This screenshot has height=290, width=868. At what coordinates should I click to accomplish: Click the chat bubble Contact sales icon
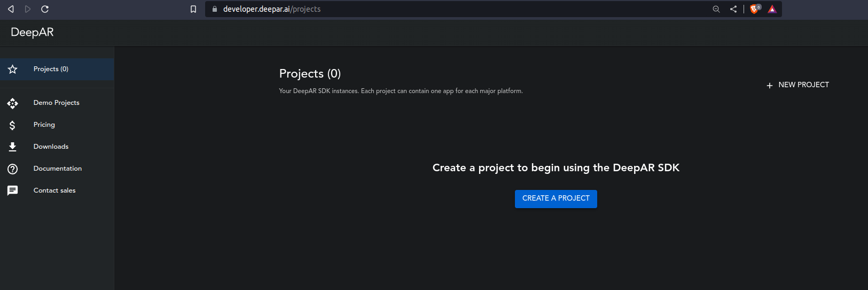pyautogui.click(x=13, y=190)
